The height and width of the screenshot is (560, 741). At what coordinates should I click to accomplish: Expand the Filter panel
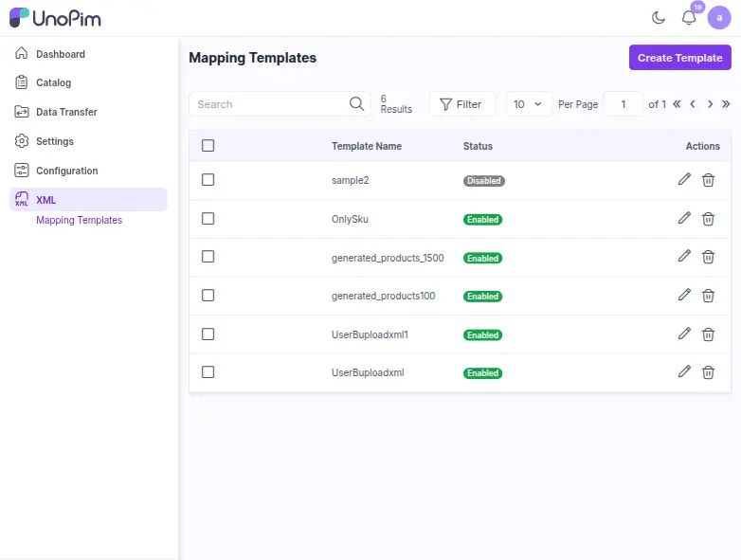[461, 104]
